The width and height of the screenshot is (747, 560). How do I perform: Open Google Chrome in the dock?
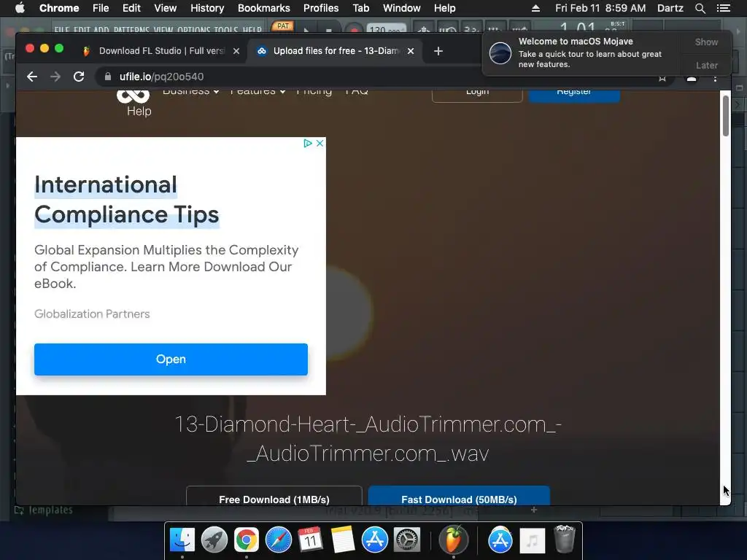tap(246, 540)
